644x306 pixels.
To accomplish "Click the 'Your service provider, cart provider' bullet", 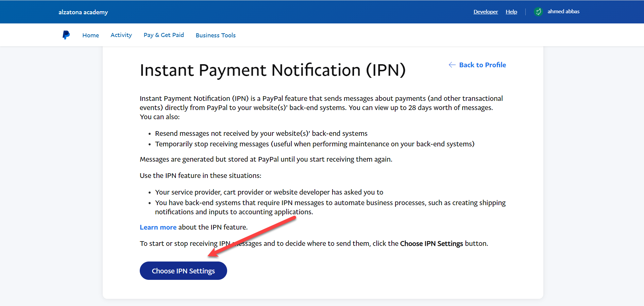I will pos(269,192).
